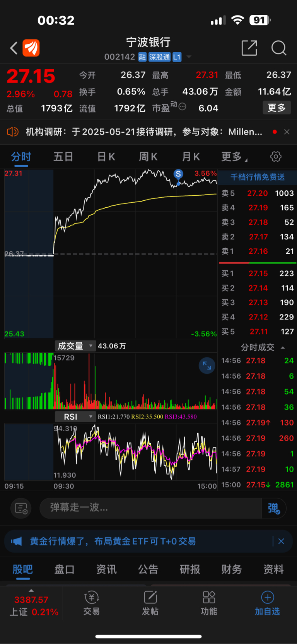Open the 交易 trade icon
Screen dimensions: 297x644
tap(92, 603)
